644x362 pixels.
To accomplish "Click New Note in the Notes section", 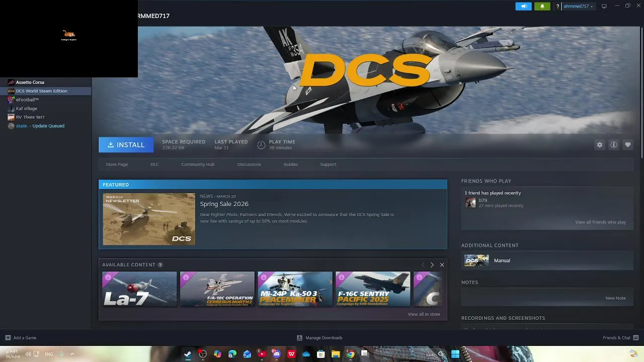I will tap(615, 298).
